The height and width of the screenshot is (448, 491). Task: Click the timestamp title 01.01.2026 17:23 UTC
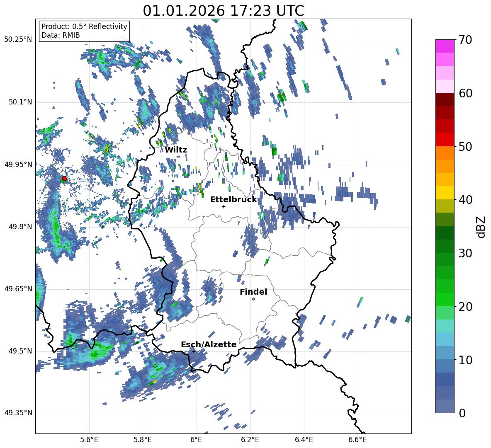pos(223,11)
